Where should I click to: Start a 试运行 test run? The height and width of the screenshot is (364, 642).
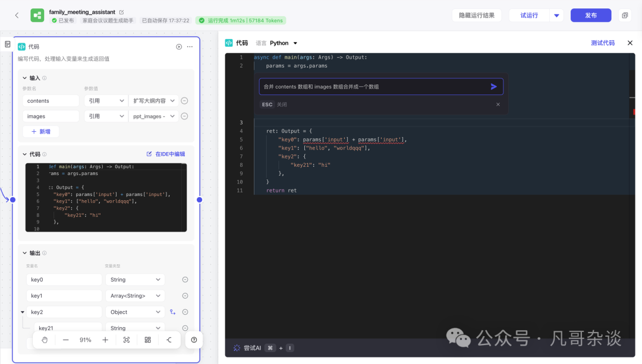(529, 15)
